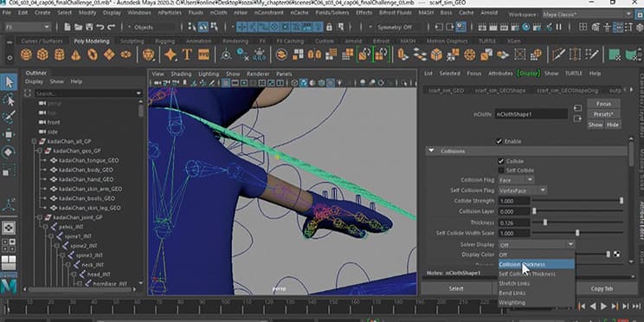The width and height of the screenshot is (644, 322).
Task: Click the Play backward button
Action: (x=593, y=306)
